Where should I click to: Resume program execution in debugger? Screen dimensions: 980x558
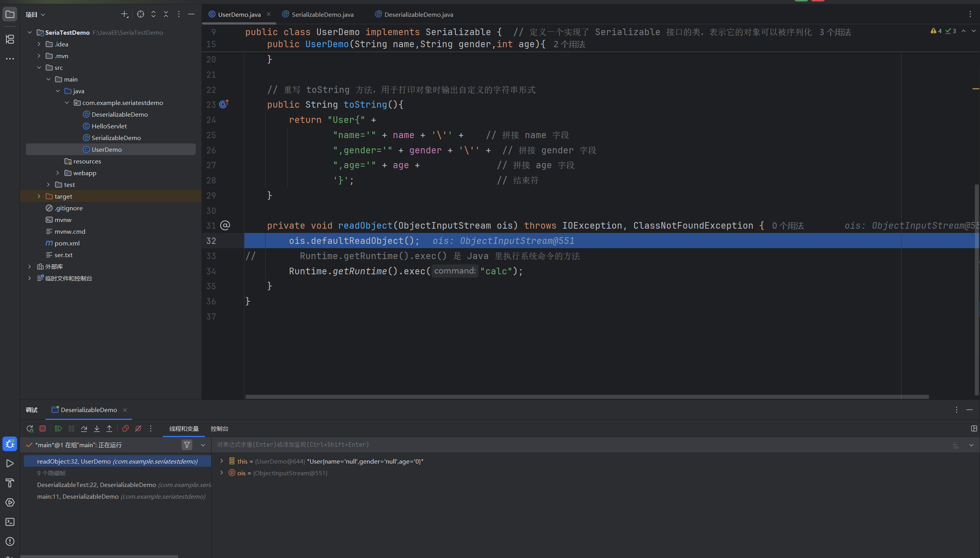59,428
